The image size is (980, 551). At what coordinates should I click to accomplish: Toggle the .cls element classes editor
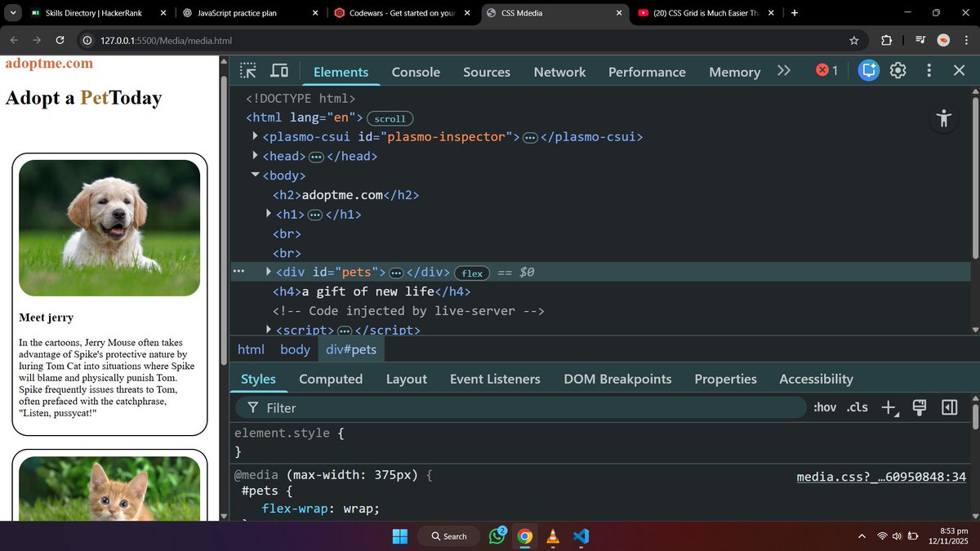[x=857, y=407]
